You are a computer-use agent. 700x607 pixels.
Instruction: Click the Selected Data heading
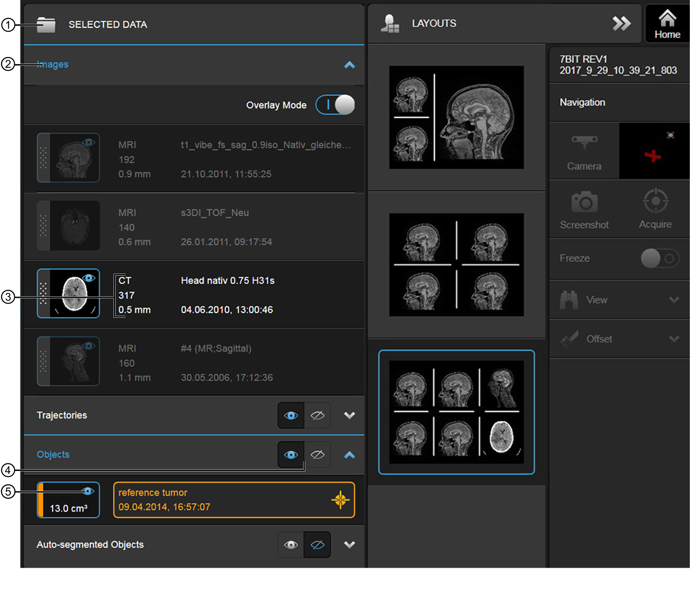pyautogui.click(x=108, y=25)
